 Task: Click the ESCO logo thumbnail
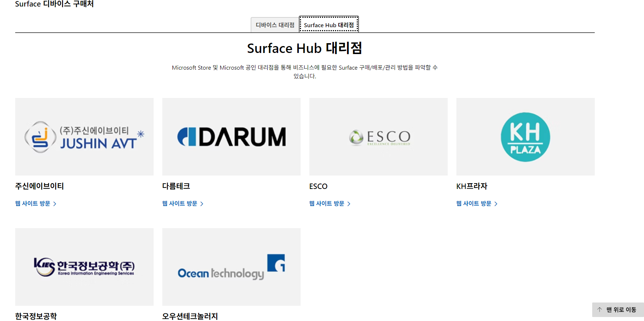[x=379, y=137]
